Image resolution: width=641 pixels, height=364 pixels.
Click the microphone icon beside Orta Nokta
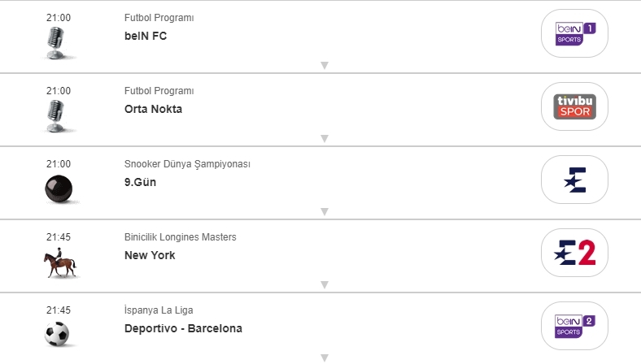[56, 115]
